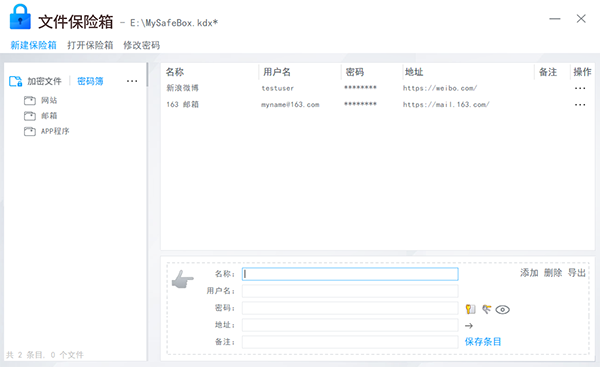Click the 地址 column header
Viewport: 600px width, 367px height.
414,72
